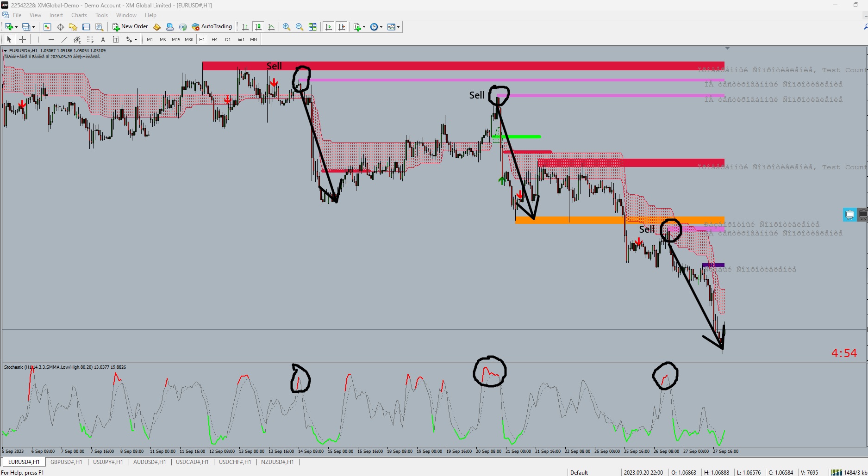Open the templates dropdown arrow
The width and height of the screenshot is (868, 476).
[399, 26]
